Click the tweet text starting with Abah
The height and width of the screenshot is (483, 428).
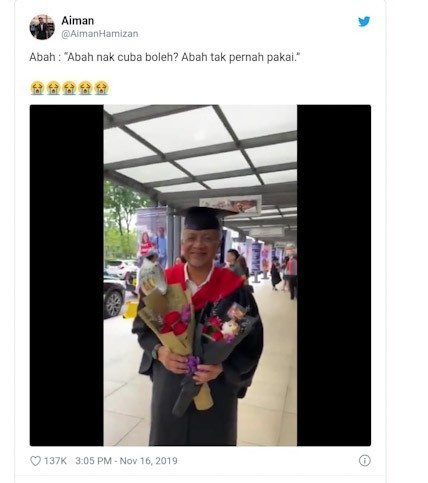tap(165, 57)
